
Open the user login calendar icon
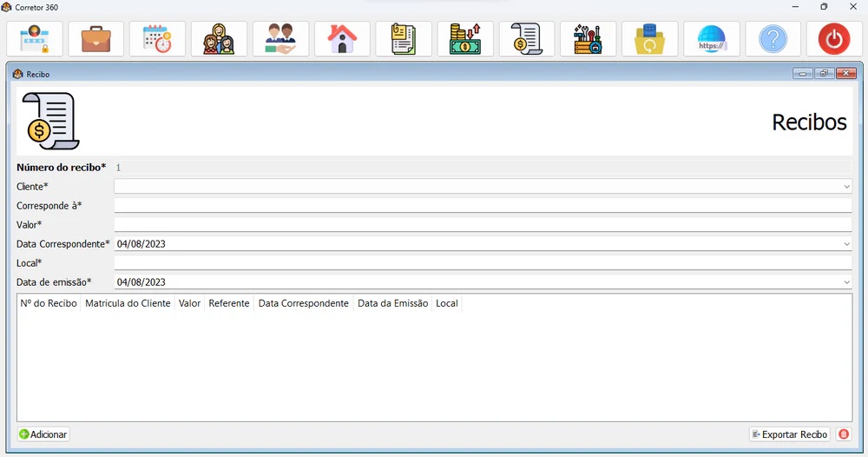[35, 39]
